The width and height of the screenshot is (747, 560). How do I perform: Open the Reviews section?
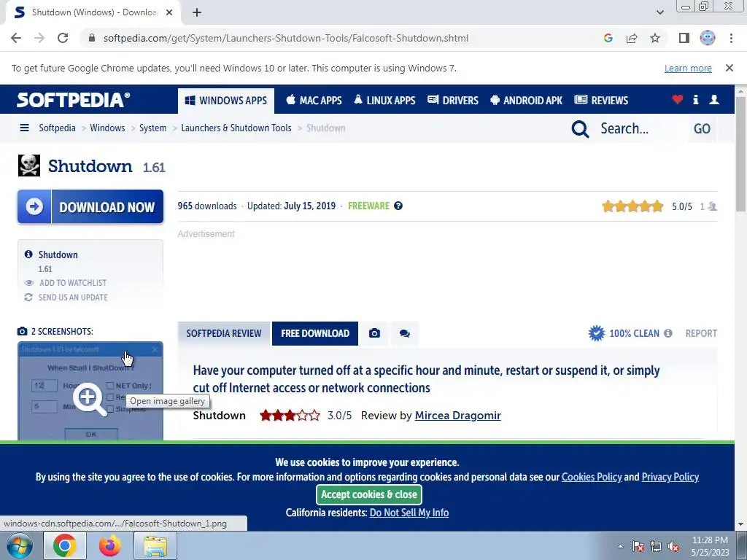tap(601, 101)
